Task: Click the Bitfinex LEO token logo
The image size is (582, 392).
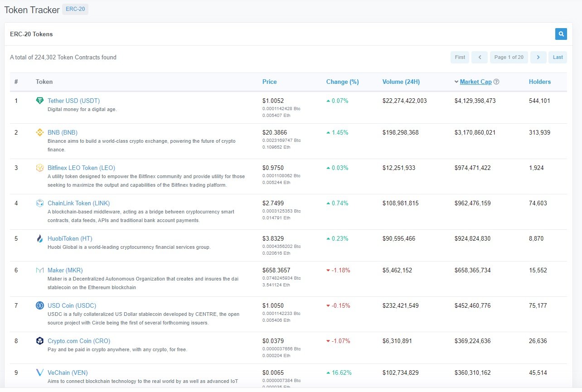Action: (40, 168)
